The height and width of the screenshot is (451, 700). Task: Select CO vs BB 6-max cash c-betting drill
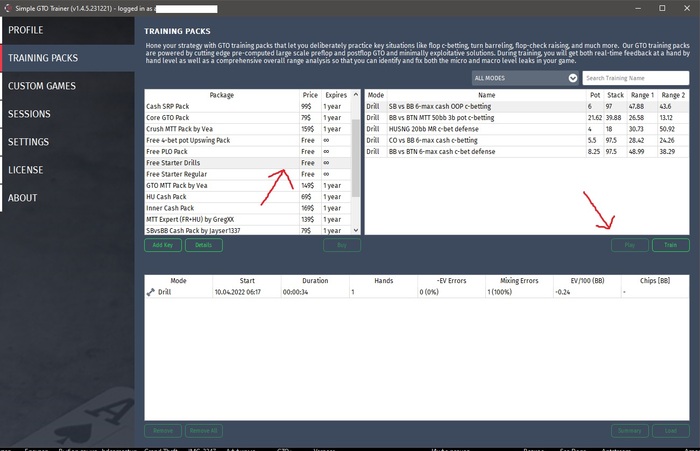(x=527, y=141)
